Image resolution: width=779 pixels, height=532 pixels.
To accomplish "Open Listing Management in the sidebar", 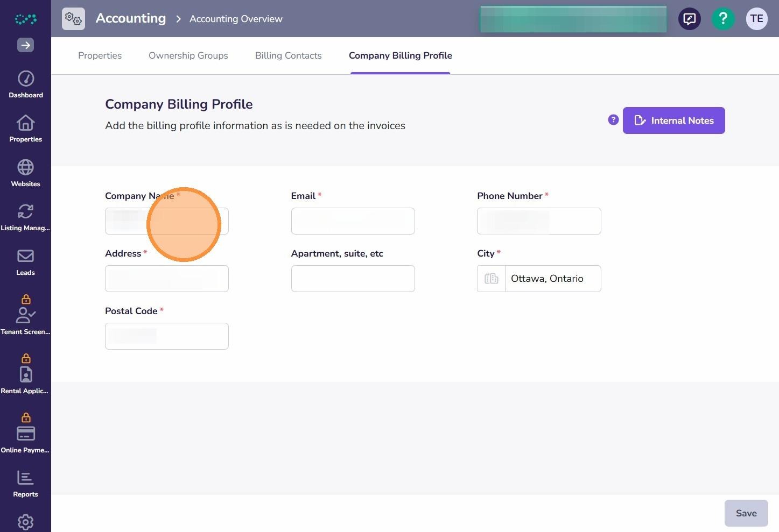I will 25,217.
